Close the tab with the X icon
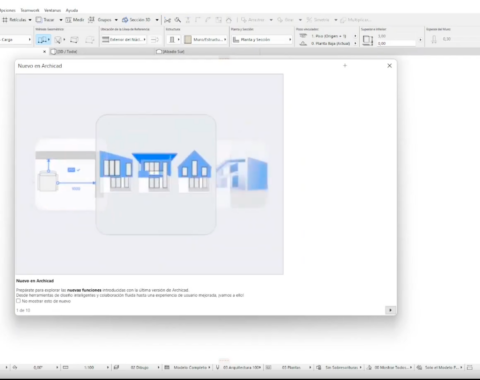This screenshot has height=380, width=480. (x=44, y=52)
